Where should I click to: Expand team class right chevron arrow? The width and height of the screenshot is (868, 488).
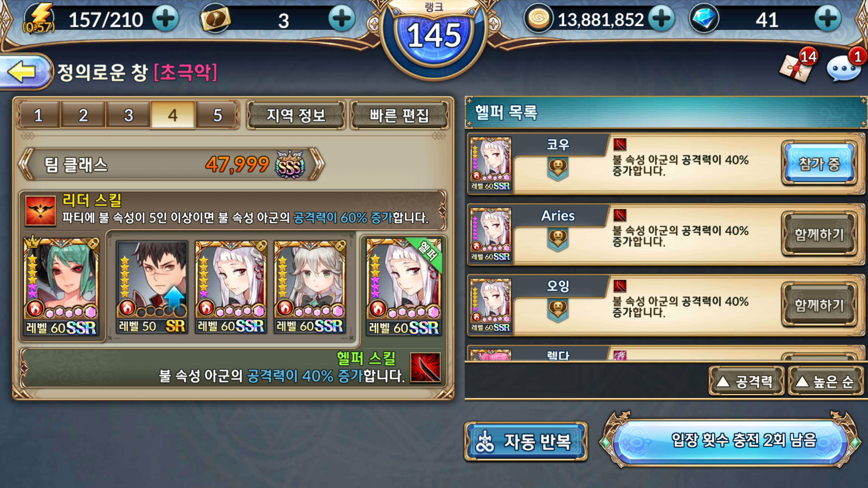pyautogui.click(x=317, y=164)
